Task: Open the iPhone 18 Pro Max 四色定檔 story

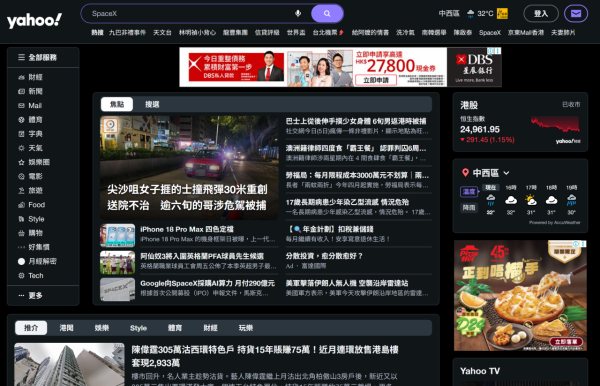Action: [x=187, y=229]
